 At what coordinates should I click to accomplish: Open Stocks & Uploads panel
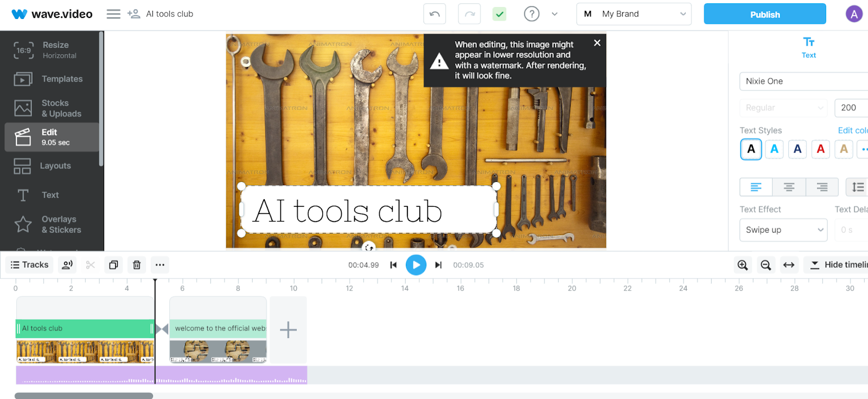pyautogui.click(x=52, y=108)
